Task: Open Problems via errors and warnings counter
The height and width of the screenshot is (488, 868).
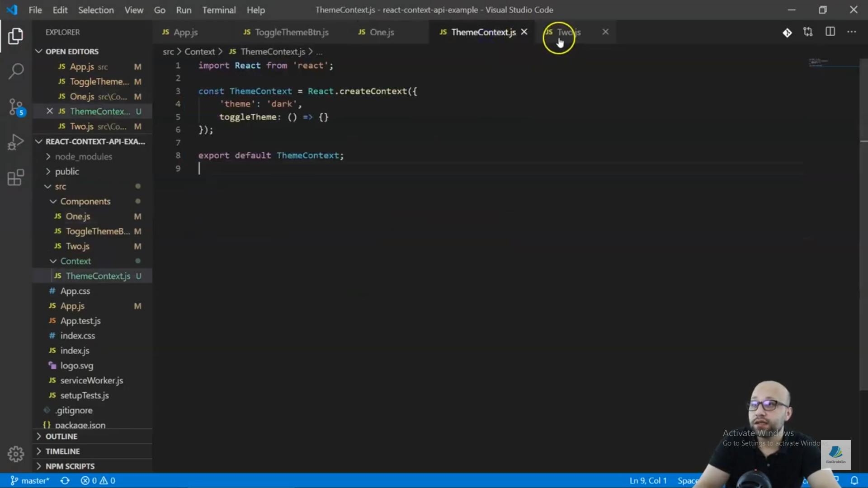Action: [x=98, y=480]
